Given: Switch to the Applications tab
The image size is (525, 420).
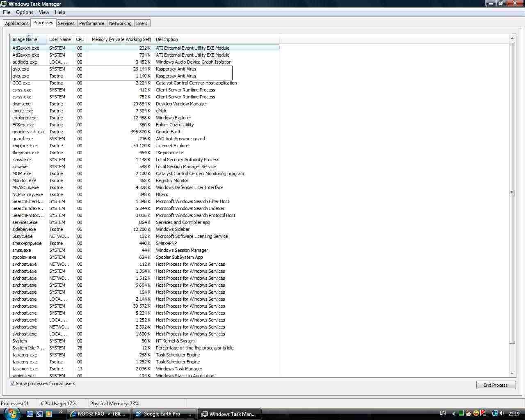Looking at the screenshot, I should (17, 23).
